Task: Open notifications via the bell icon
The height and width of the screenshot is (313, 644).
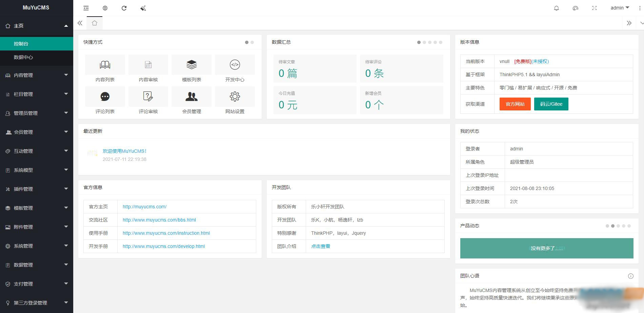Action: [x=556, y=8]
